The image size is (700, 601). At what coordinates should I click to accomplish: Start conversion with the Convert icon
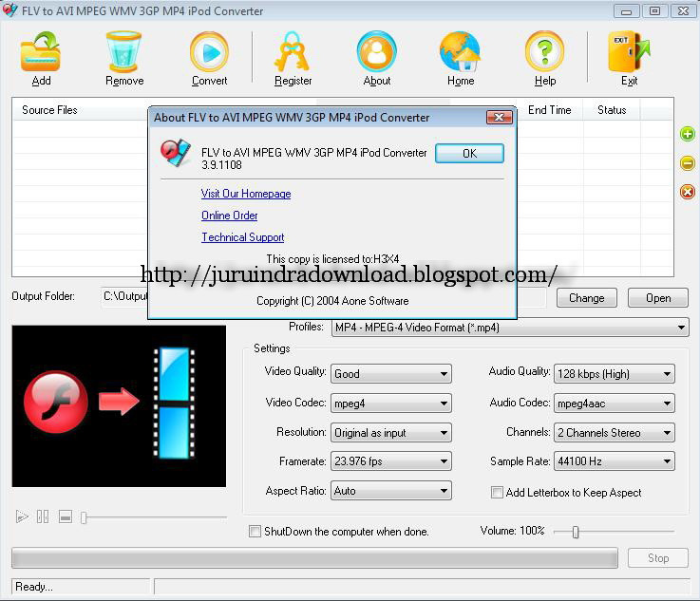pyautogui.click(x=209, y=52)
